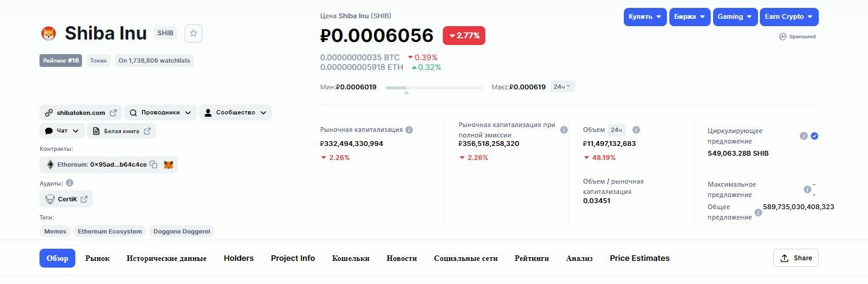Image resolution: width=868 pixels, height=284 pixels.
Task: Select the Memes tag
Action: (x=55, y=232)
